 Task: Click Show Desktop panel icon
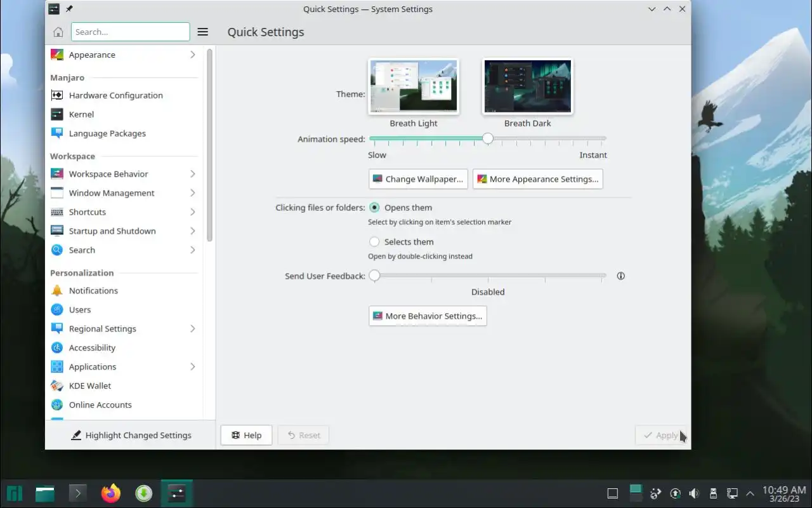point(612,493)
